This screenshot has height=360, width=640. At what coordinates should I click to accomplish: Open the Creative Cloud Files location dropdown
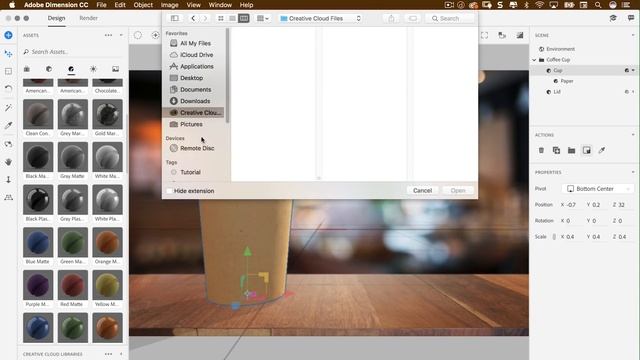point(320,18)
